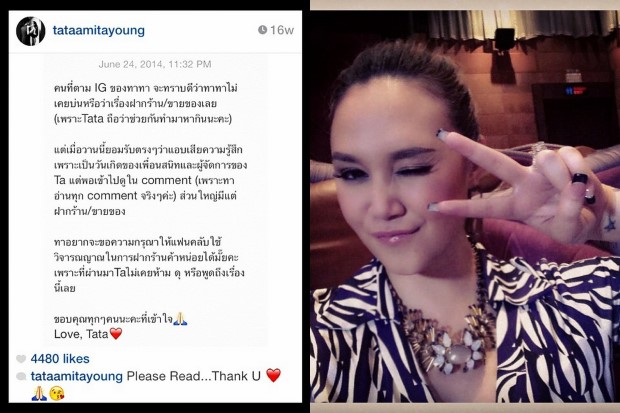Screen dimensions: 620x413
Task: Click the praying hands emoji in the note
Action: pos(180,319)
